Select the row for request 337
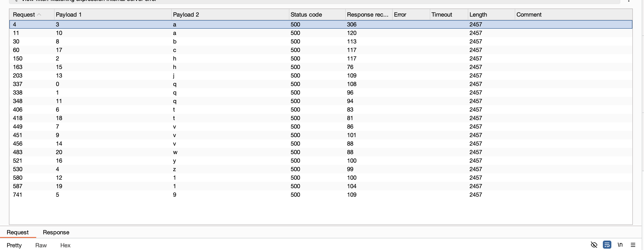 321,84
